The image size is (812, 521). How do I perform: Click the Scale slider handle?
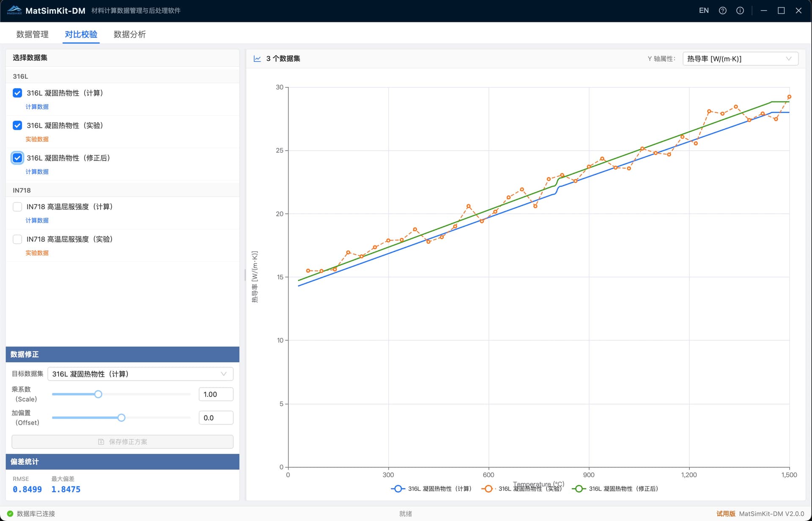pyautogui.click(x=98, y=394)
